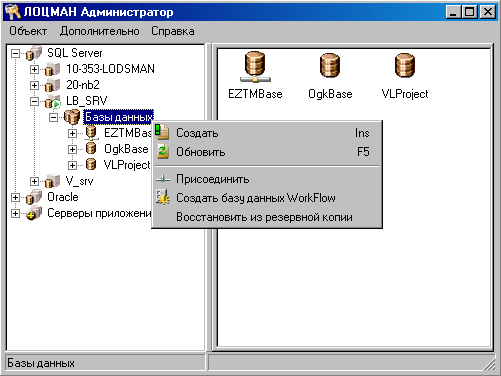Click the Базы данных folder icon in tree
This screenshot has width=501, height=376.
[72, 117]
